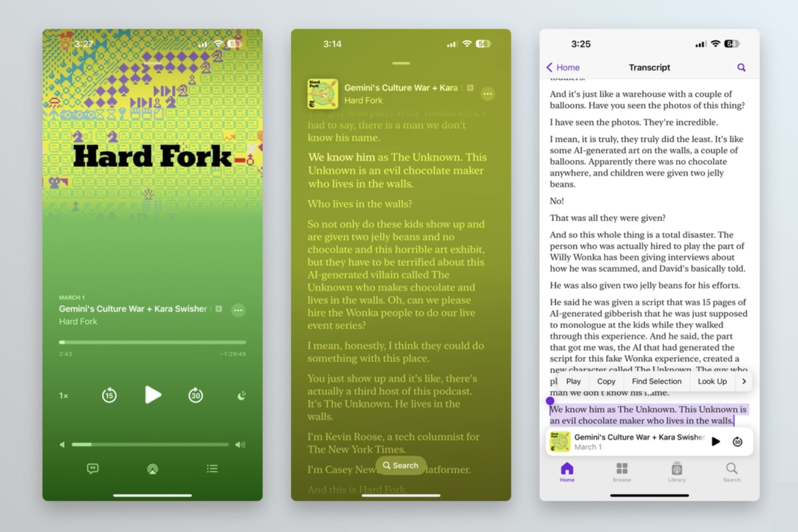798x532 pixels.
Task: Tap the Search button in middle screen
Action: click(399, 465)
